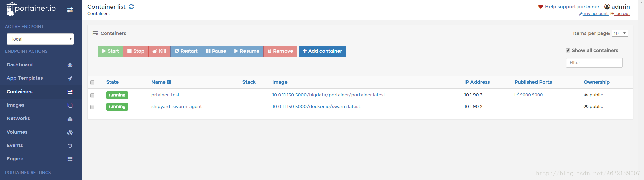Click into the Filter text field
Image resolution: width=644 pixels, height=180 pixels.
(x=594, y=63)
